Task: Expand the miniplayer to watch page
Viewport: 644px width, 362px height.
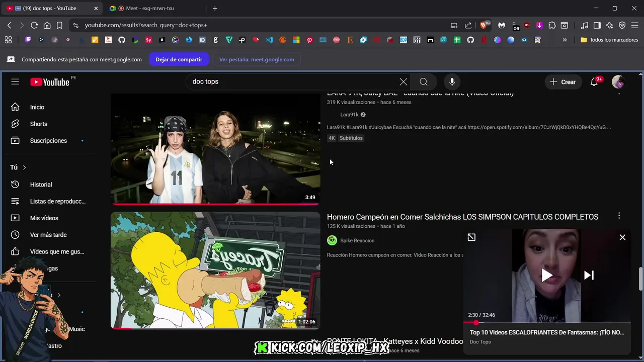Action: (x=471, y=237)
